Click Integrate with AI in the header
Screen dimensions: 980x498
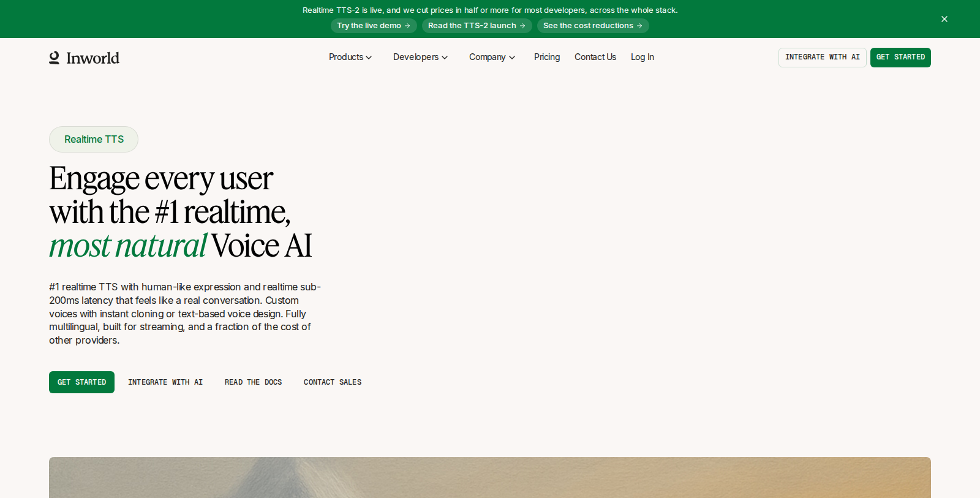[823, 58]
